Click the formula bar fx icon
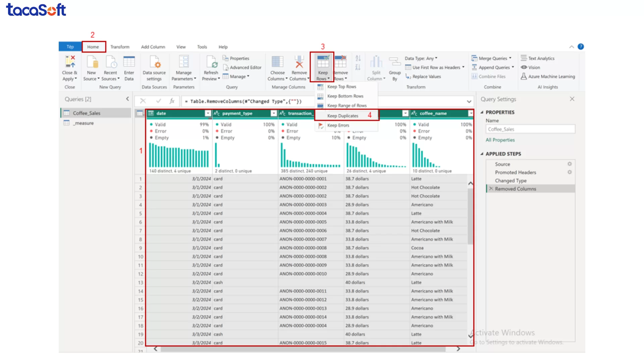Viewport: 644px width, 362px height. click(172, 101)
